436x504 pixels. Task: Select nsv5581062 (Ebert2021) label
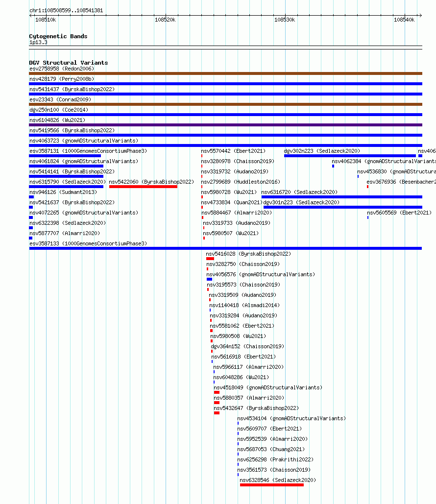pos(242,326)
